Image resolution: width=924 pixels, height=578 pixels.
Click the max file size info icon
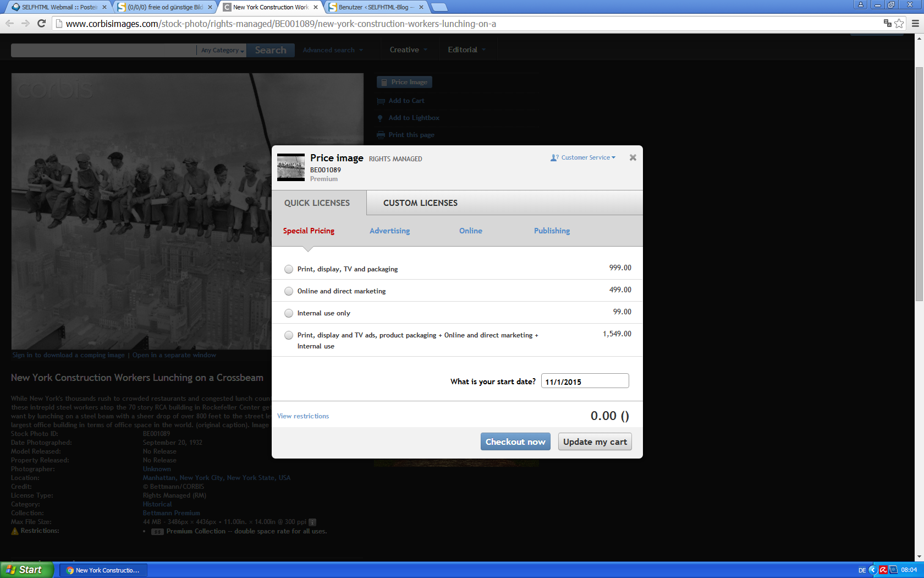point(312,522)
